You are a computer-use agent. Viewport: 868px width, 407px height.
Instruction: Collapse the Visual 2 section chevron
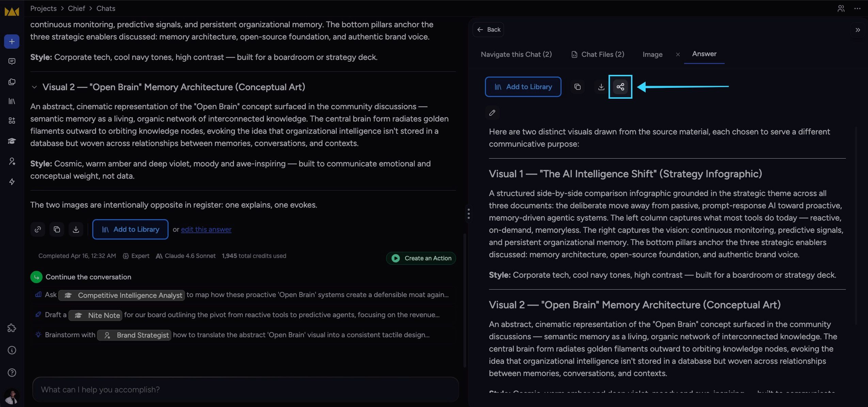(34, 87)
